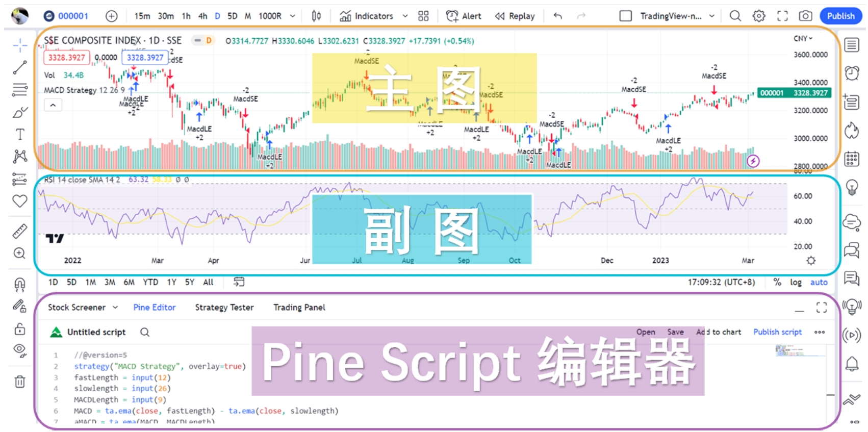Search within the Untitled script
This screenshot has height=432, width=868.
[145, 332]
